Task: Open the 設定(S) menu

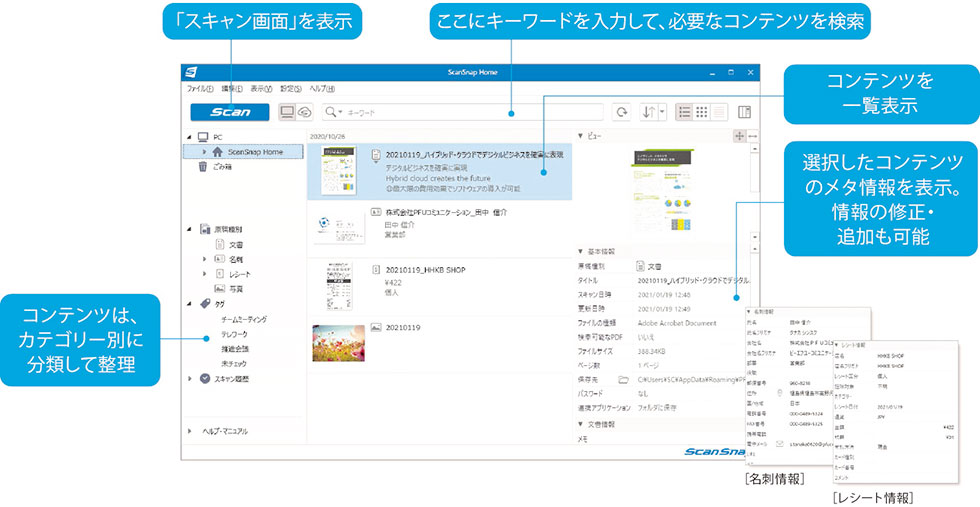Action: pos(291,89)
